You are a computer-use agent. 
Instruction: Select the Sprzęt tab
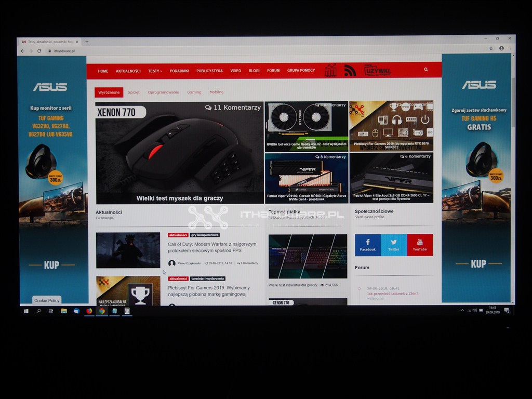[x=134, y=92]
